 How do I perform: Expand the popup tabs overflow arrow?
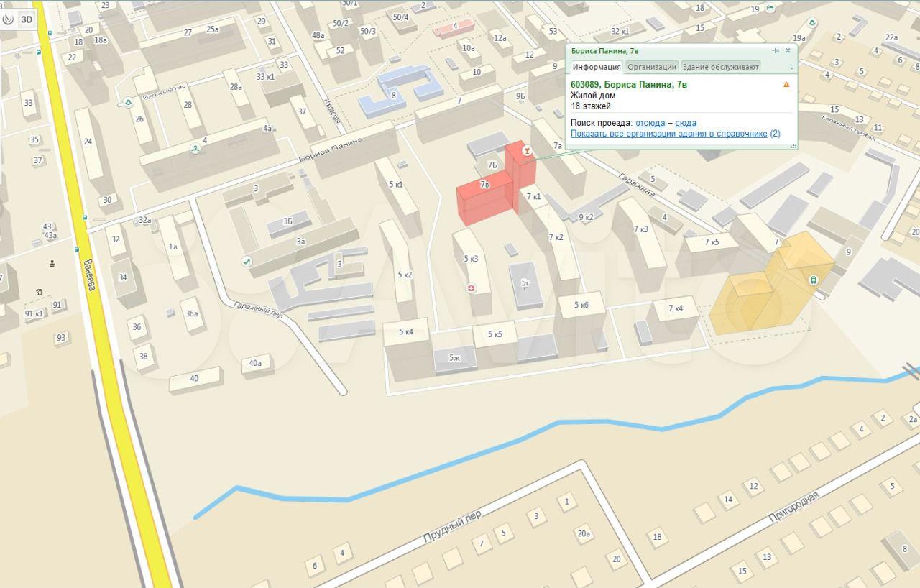click(x=791, y=67)
